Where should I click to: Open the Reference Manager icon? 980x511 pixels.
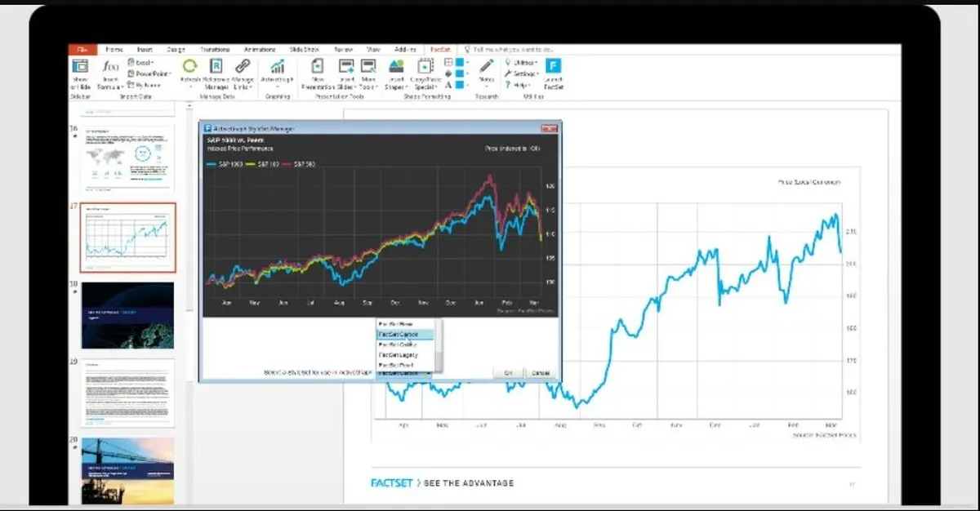pos(216,66)
